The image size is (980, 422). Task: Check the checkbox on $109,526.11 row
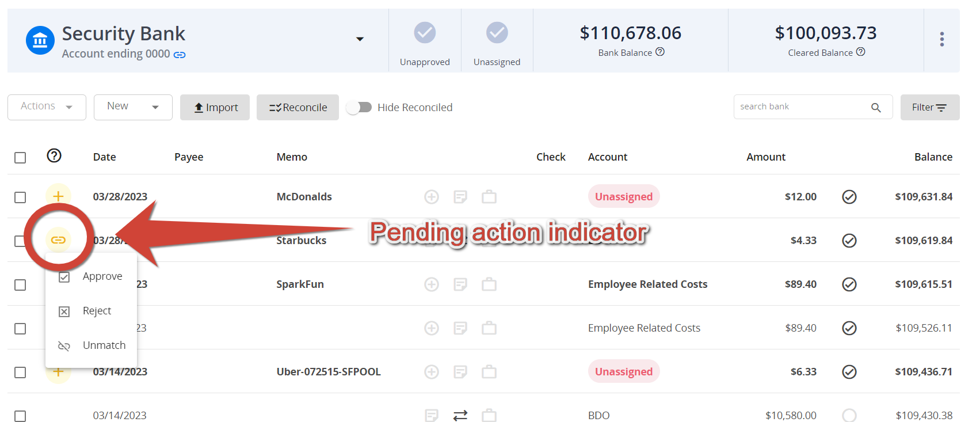(20, 329)
